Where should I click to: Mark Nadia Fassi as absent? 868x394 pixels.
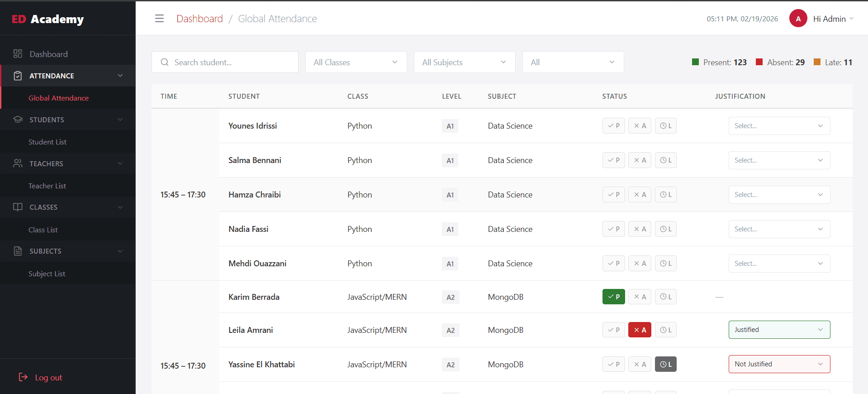[x=640, y=229]
